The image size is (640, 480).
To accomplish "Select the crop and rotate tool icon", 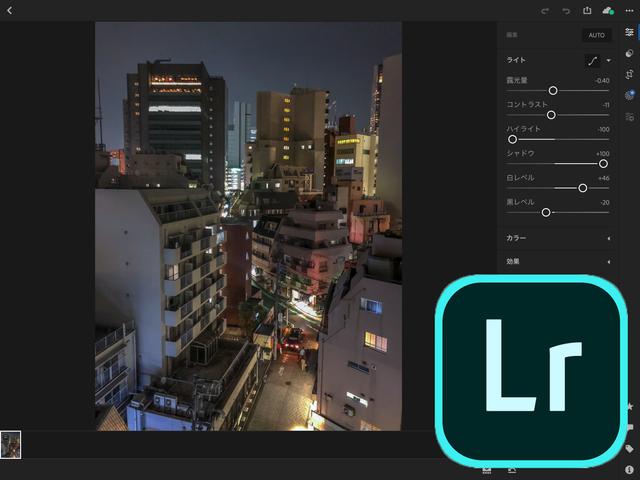I will (629, 74).
